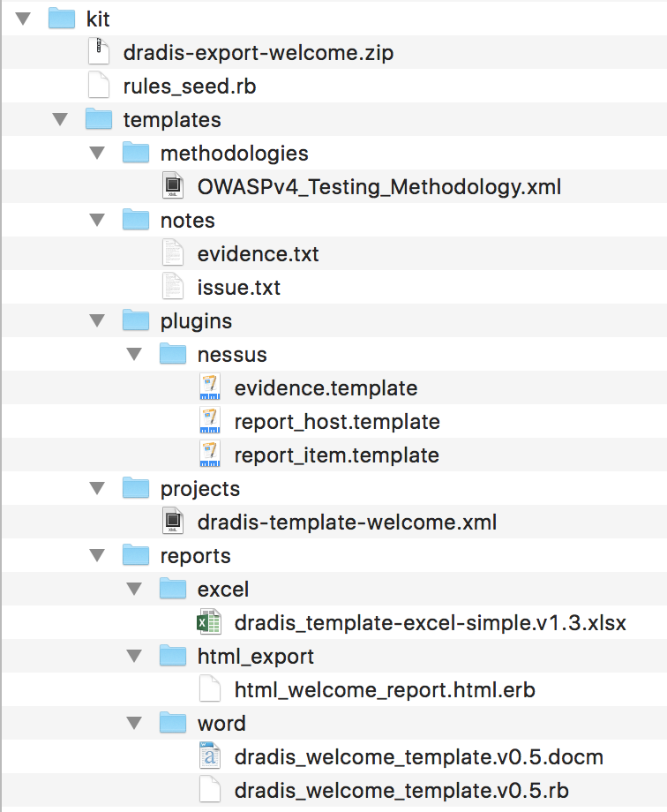This screenshot has width=667, height=812.
Task: Click the methodologies folder icon
Action: (x=136, y=154)
